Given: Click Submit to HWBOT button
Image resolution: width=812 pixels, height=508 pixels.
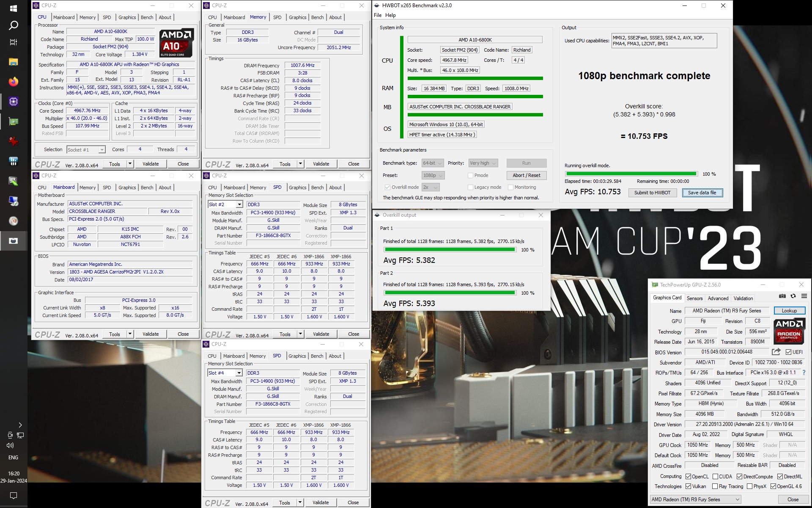Looking at the screenshot, I should coord(652,193).
